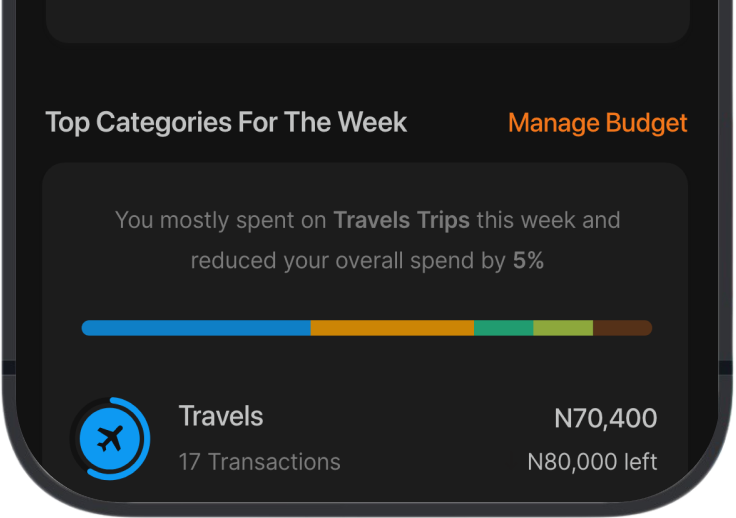The image size is (736, 518).
Task: Click the teal green spending bar segment
Action: click(x=503, y=328)
